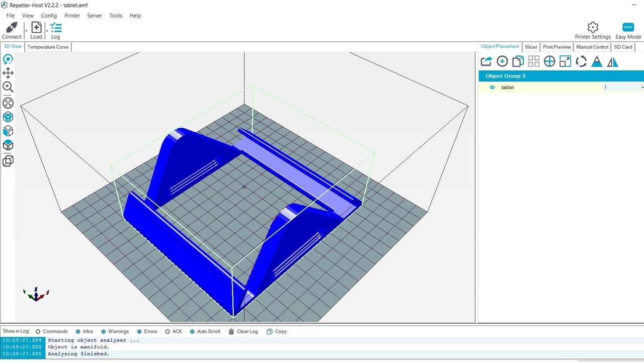Switch to the Slicer tab

click(x=531, y=47)
